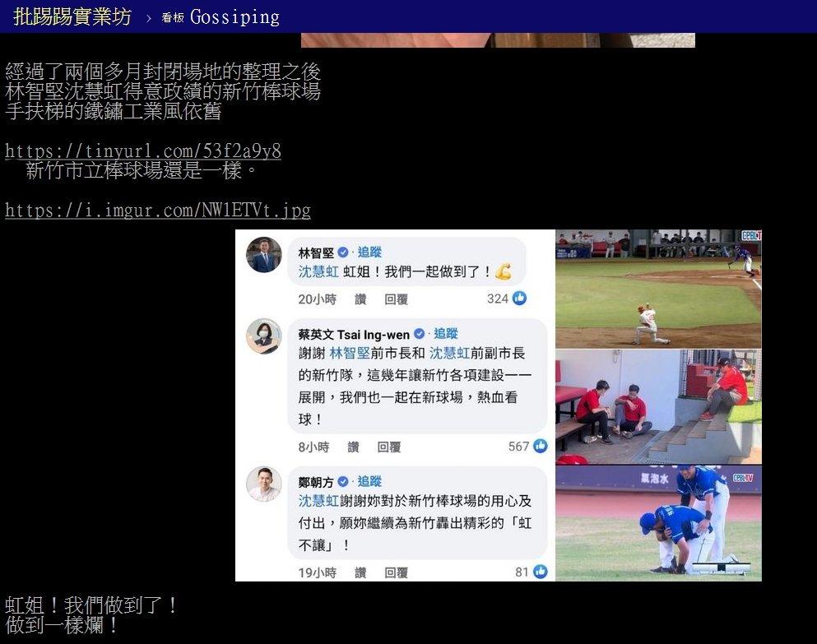817x644 pixels.
Task: Click the CPBLTV logo in top photo
Action: (x=751, y=235)
